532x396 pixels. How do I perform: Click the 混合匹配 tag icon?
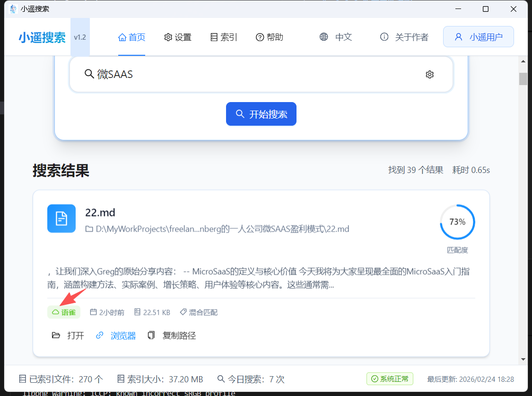point(183,312)
